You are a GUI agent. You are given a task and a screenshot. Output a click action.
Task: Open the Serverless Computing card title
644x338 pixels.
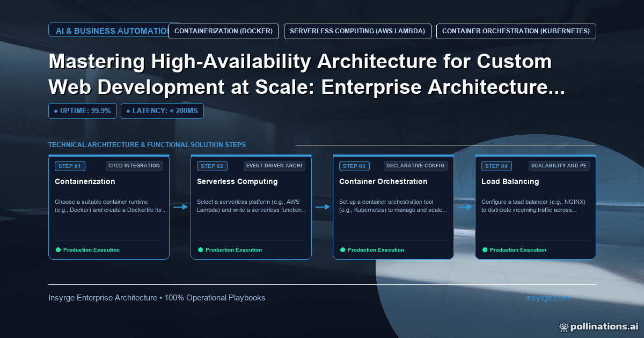click(237, 181)
